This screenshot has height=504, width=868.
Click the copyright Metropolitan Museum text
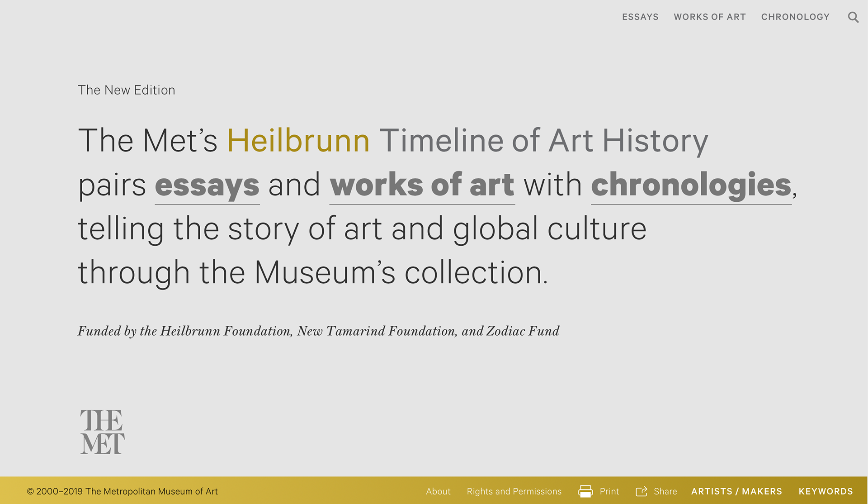pyautogui.click(x=122, y=491)
